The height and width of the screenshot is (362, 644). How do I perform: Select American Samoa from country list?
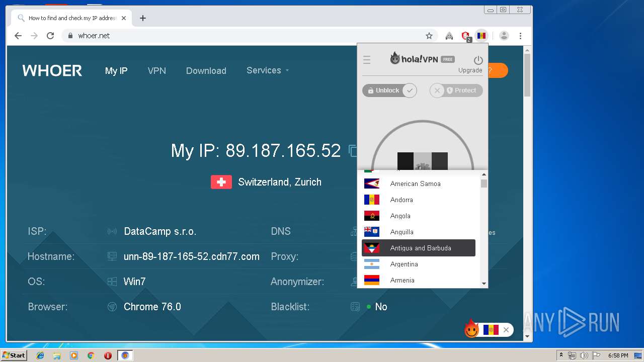click(419, 184)
